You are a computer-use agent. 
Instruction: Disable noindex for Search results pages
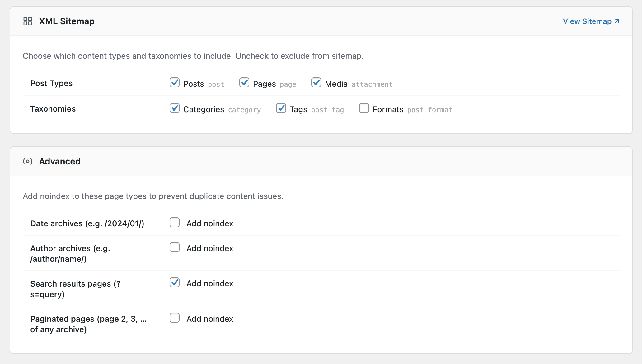(x=175, y=283)
